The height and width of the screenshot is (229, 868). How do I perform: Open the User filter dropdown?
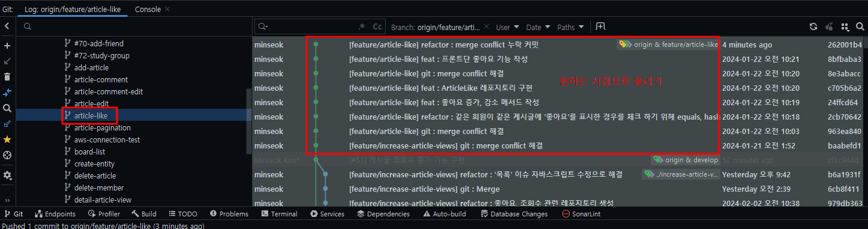[x=507, y=27]
